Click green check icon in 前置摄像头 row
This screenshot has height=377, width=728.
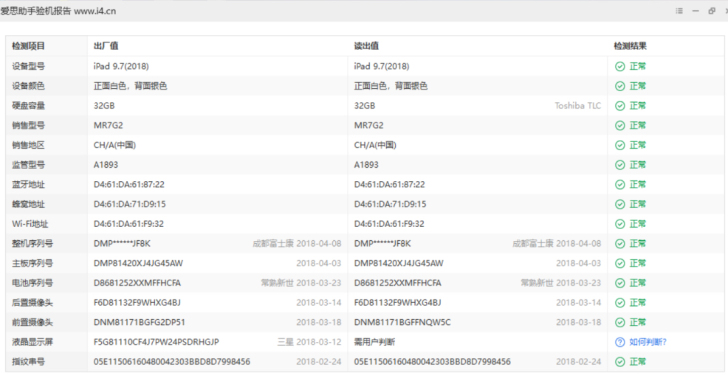click(620, 322)
